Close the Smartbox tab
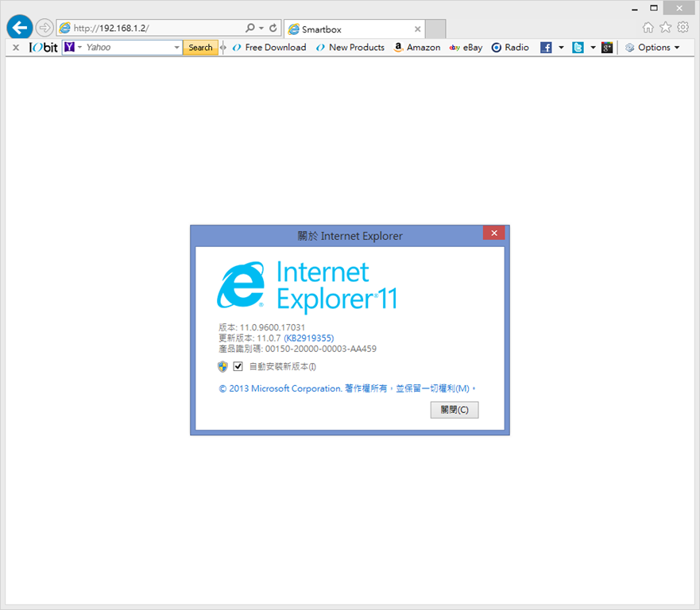 coord(417,29)
